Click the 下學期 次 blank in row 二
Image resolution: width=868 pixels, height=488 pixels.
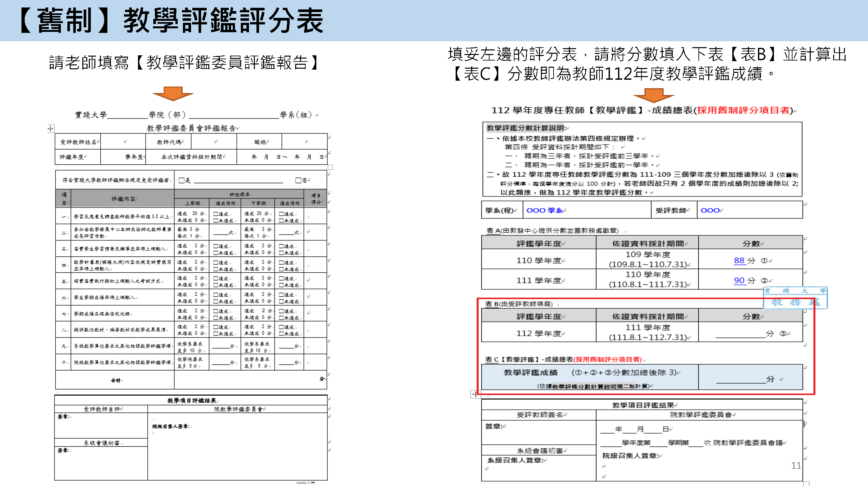(x=286, y=233)
